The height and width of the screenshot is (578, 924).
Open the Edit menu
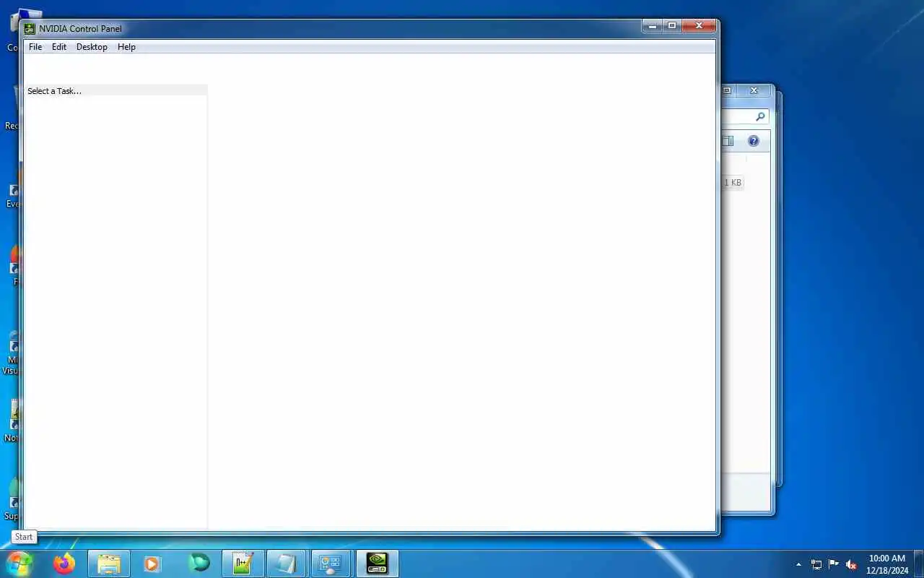pos(59,47)
